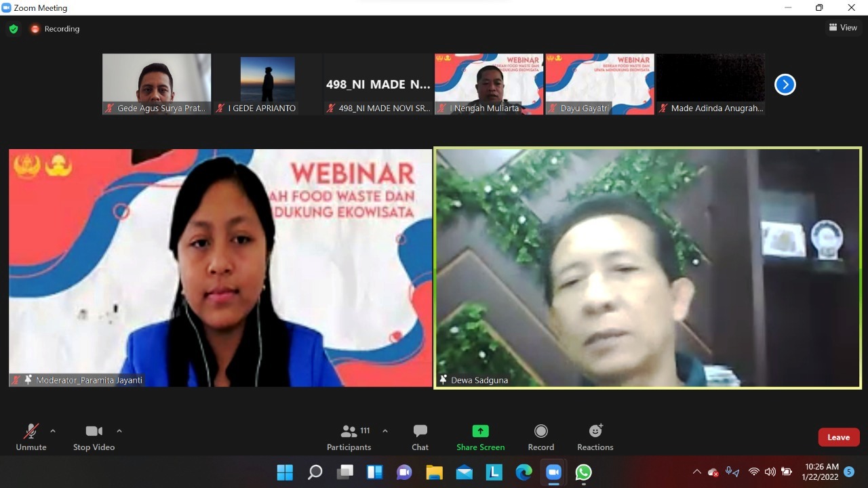
Task: Expand audio options arrow next to Unmute
Action: (x=53, y=431)
